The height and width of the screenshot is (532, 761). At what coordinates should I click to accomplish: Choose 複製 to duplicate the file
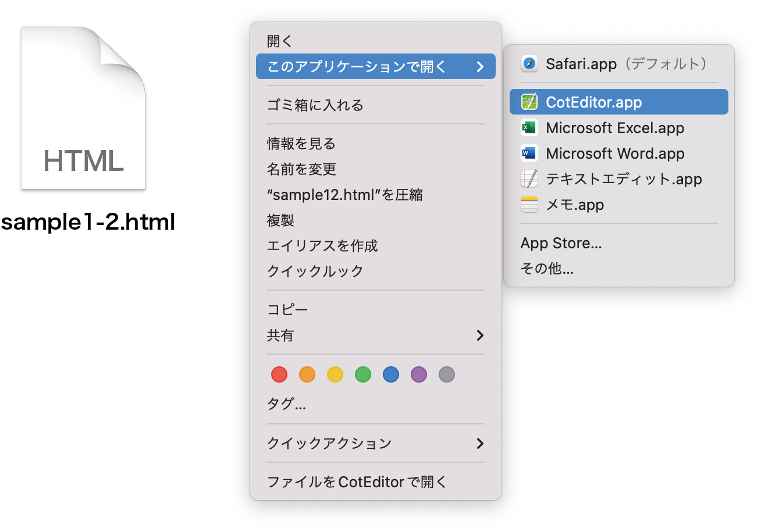pyautogui.click(x=376, y=220)
